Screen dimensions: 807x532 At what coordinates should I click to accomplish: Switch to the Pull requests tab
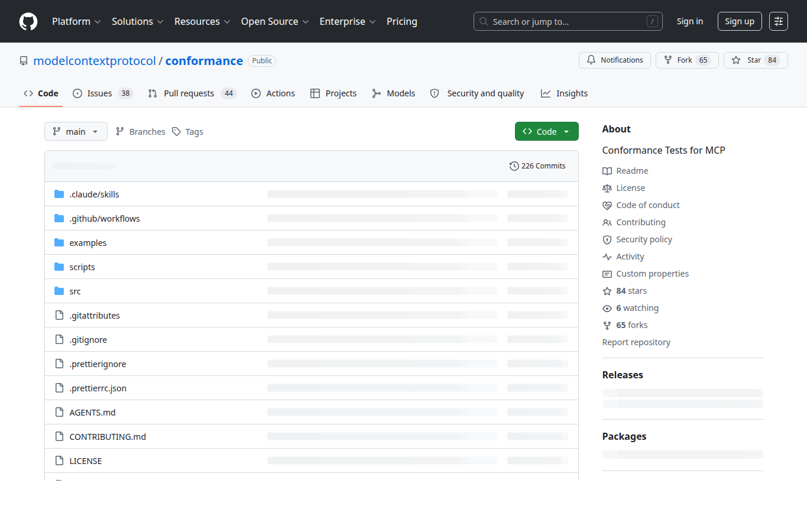(192, 93)
